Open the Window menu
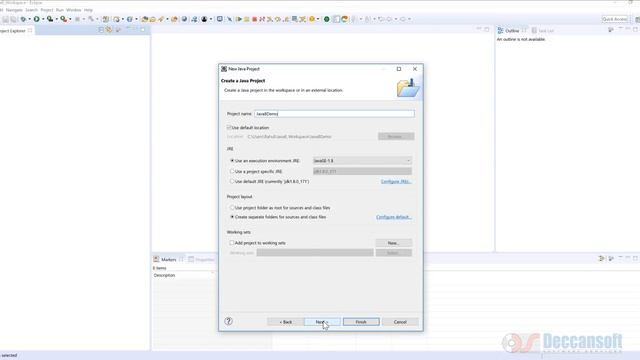 click(x=73, y=10)
